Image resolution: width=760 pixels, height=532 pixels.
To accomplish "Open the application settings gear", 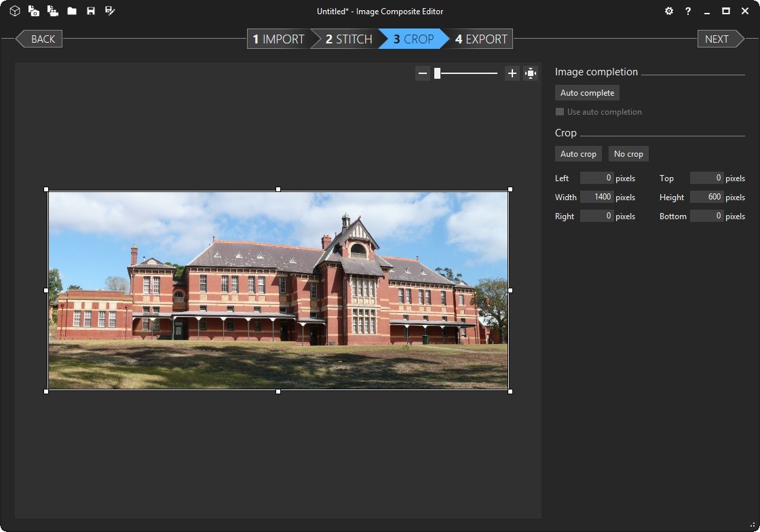I will click(x=669, y=11).
